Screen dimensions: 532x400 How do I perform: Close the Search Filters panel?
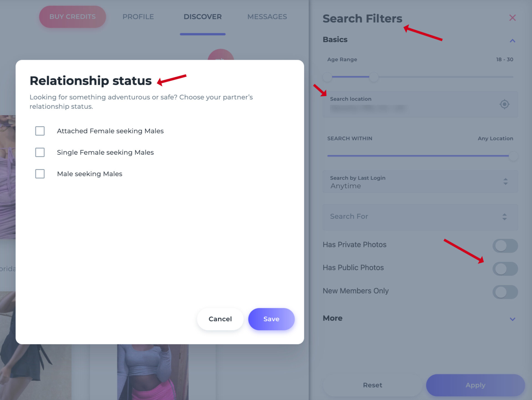512,18
